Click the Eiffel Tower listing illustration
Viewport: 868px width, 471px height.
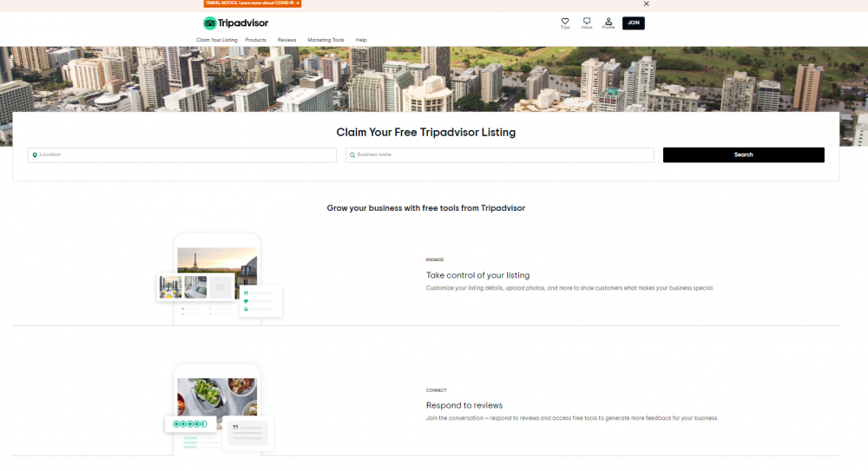point(220,279)
